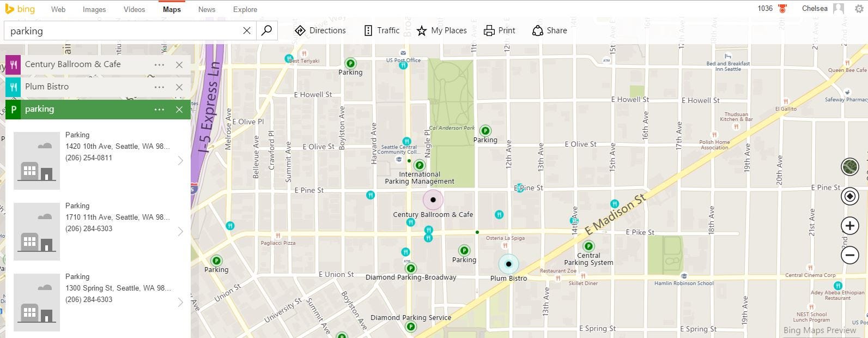The width and height of the screenshot is (868, 338).
Task: Close Plum Bistro card
Action: tap(179, 87)
